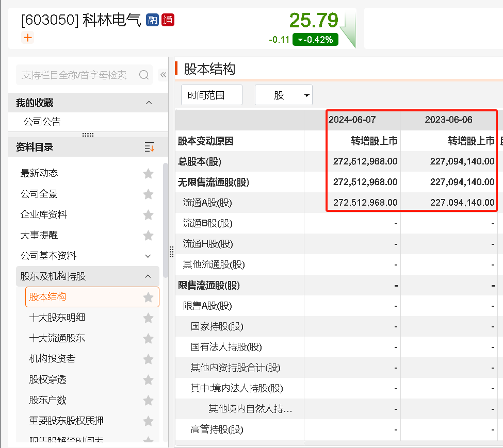Select 股本结构 in the sidebar
The height and width of the screenshot is (448, 503).
(92, 297)
